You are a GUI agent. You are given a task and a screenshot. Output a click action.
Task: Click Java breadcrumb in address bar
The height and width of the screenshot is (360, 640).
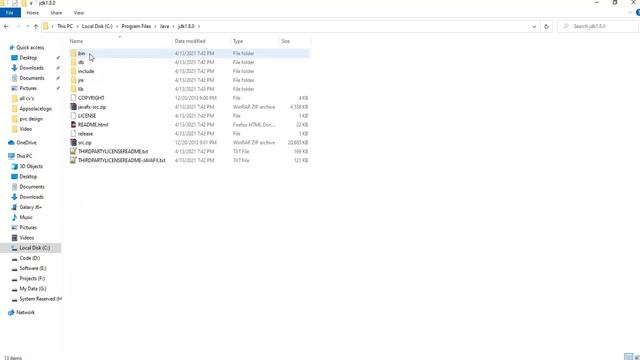(164, 26)
